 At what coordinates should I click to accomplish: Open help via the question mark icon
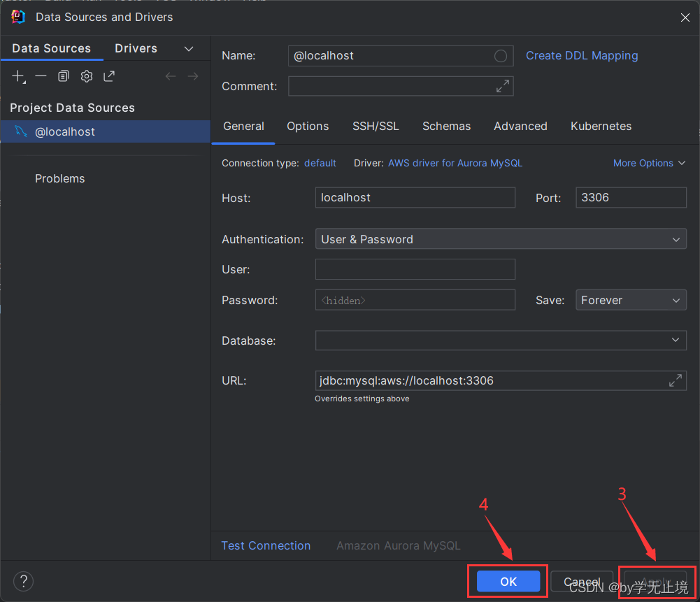click(x=23, y=581)
